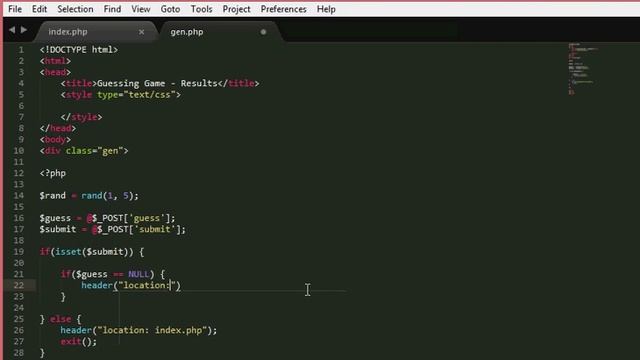Screen dimensions: 640x360
Task: Click the style type="text/css" tag
Action: pos(120,95)
